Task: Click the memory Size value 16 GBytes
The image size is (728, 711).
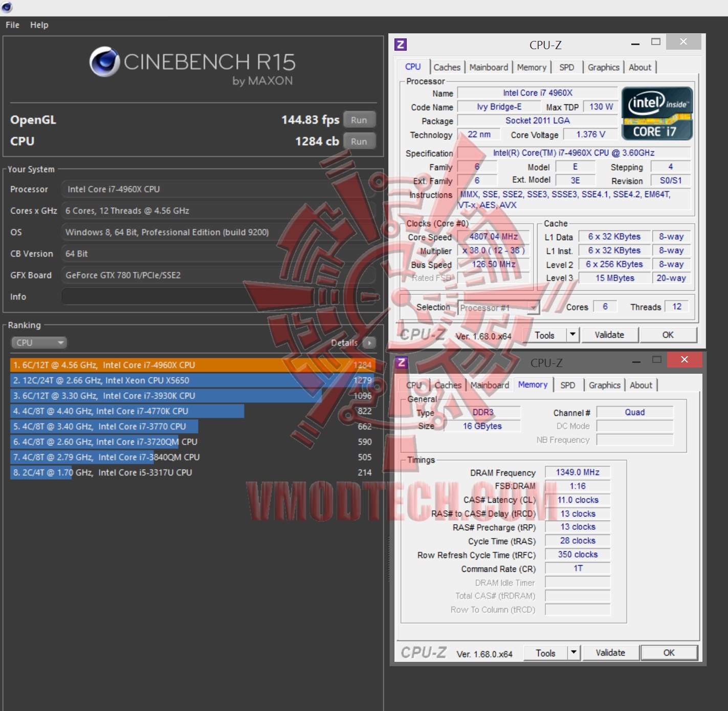Action: (482, 426)
